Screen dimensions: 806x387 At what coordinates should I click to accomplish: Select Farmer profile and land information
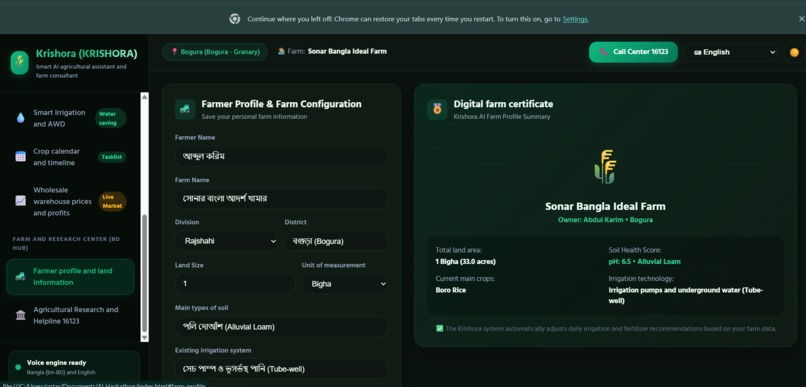70,277
